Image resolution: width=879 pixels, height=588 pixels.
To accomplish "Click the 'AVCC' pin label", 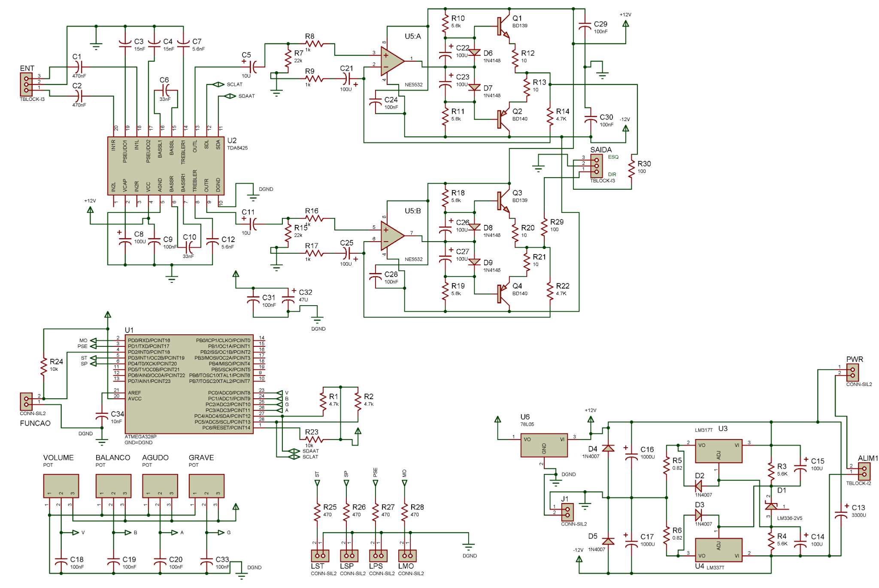I will point(135,399).
